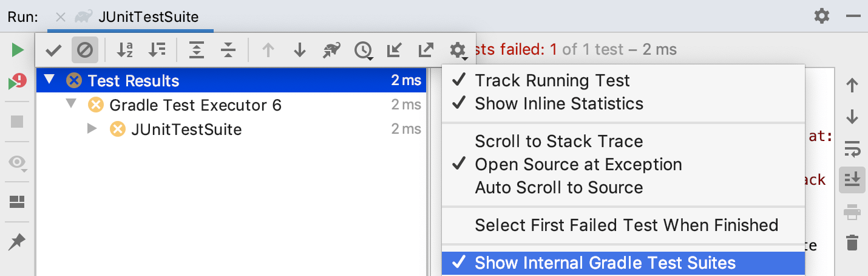Expand all test nodes
The width and height of the screenshot is (868, 276).
click(196, 50)
